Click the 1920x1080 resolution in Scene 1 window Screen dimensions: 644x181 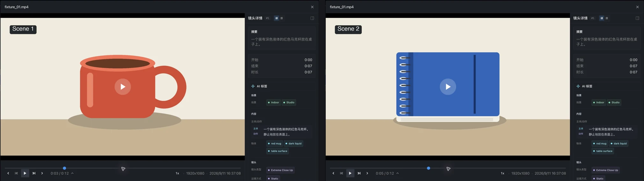click(x=195, y=173)
